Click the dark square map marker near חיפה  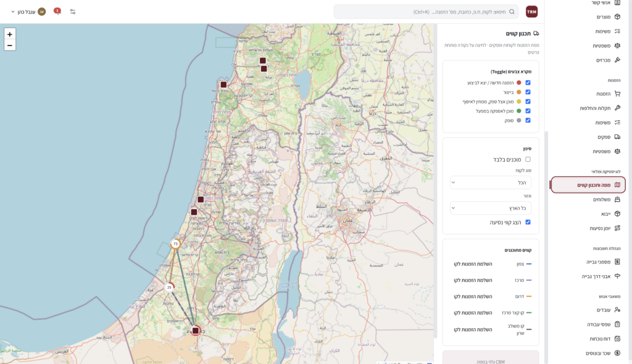click(223, 85)
